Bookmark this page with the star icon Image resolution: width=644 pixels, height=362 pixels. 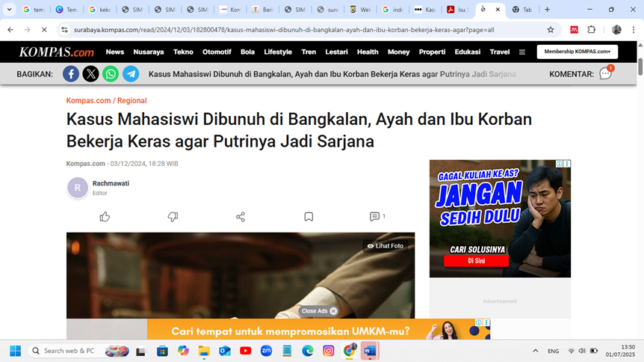551,30
